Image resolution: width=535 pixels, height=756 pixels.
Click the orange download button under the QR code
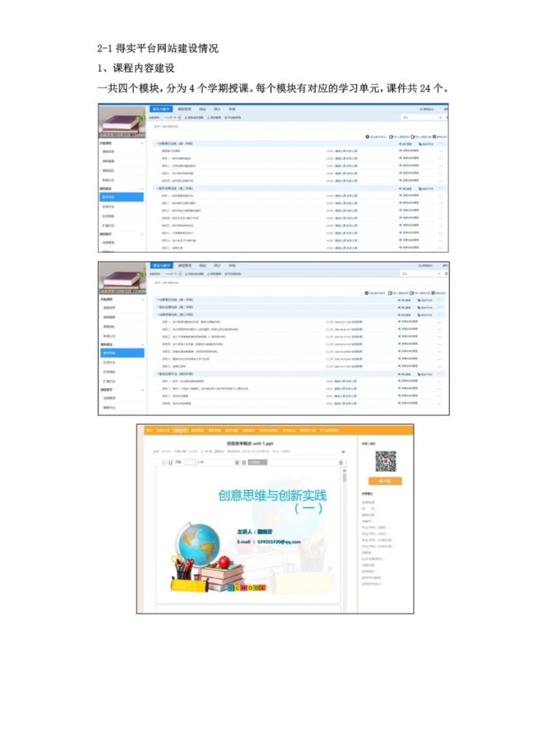385,481
